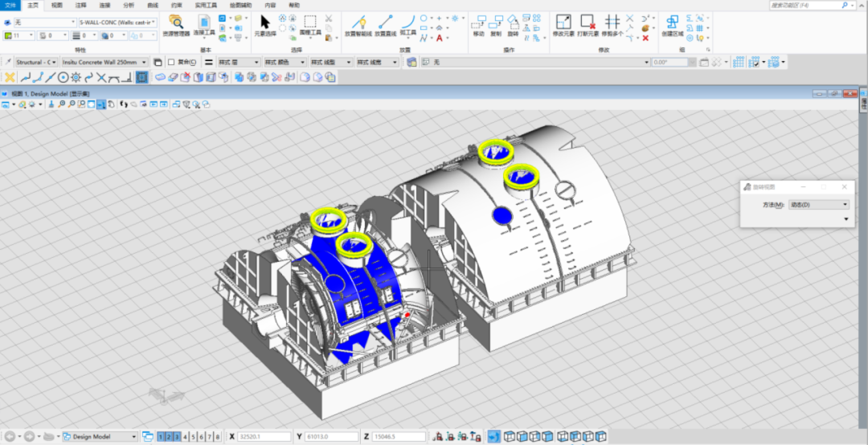The height and width of the screenshot is (445, 868).
Task: Click the grid display icon right of angle field
Action: [x=738, y=63]
